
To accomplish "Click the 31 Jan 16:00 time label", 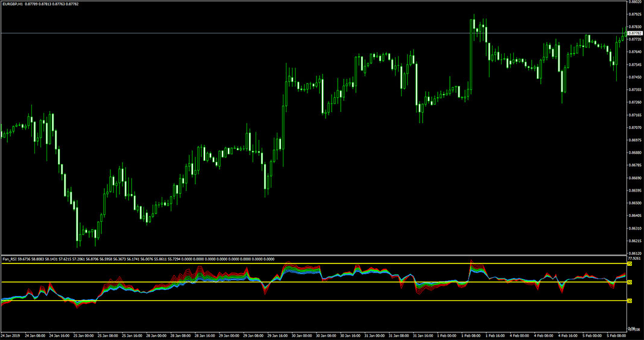I will 422,335.
